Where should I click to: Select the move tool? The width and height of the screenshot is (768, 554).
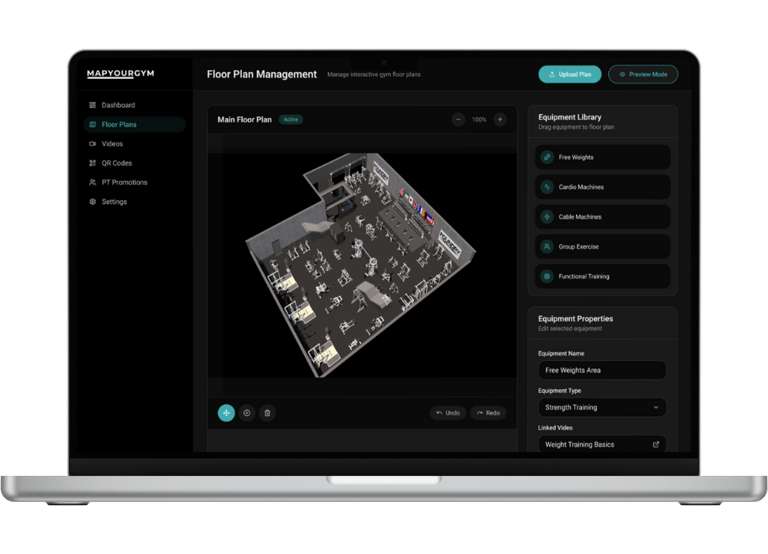[226, 413]
